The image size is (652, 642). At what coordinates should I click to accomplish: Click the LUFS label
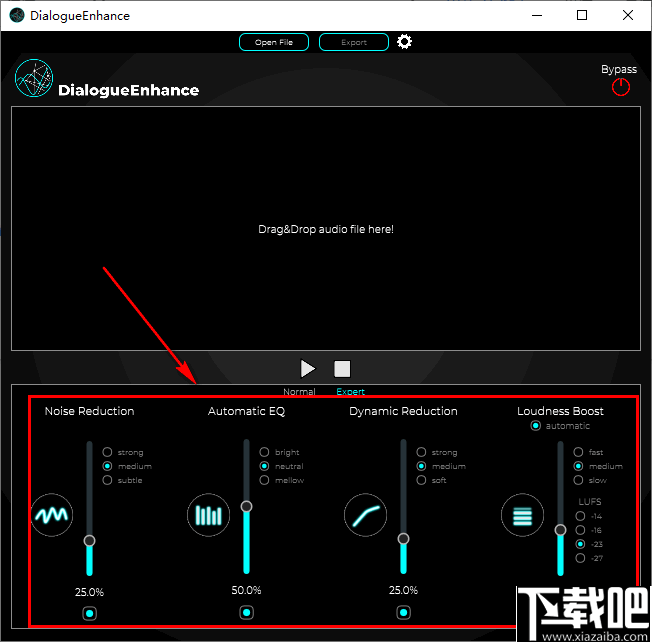pyautogui.click(x=590, y=501)
